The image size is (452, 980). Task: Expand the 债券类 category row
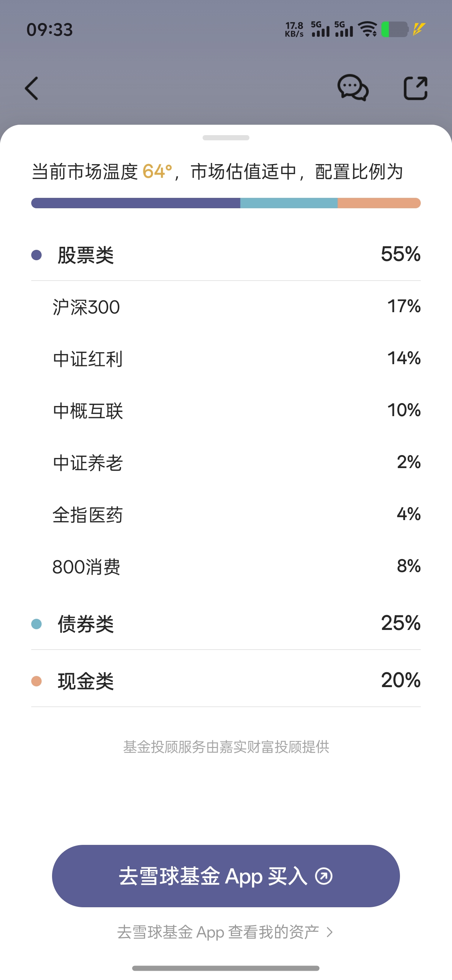[226, 624]
